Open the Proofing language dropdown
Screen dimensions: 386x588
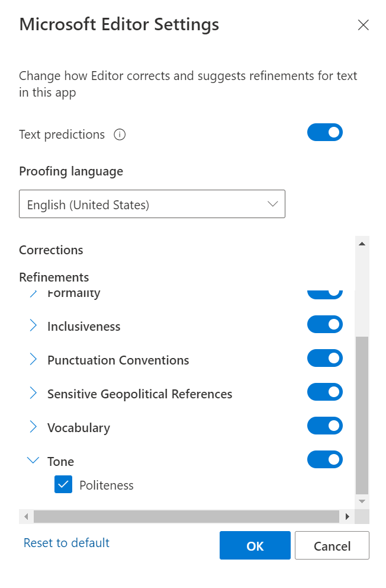pyautogui.click(x=152, y=204)
